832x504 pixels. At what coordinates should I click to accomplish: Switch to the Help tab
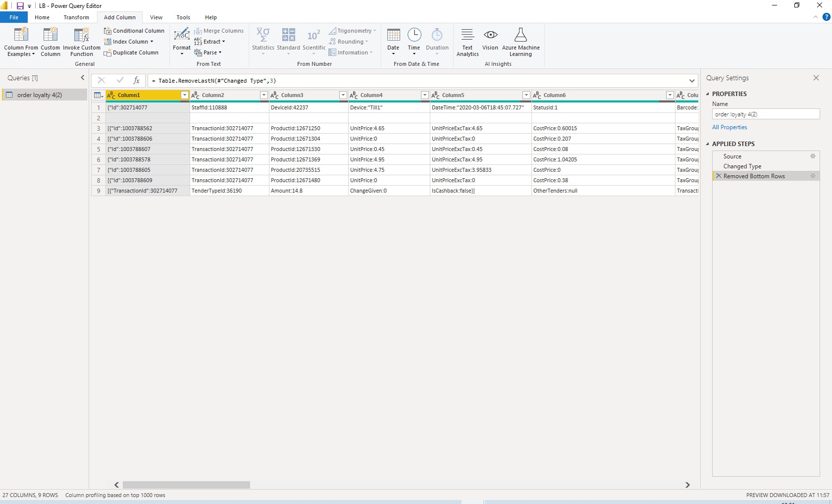pos(211,17)
